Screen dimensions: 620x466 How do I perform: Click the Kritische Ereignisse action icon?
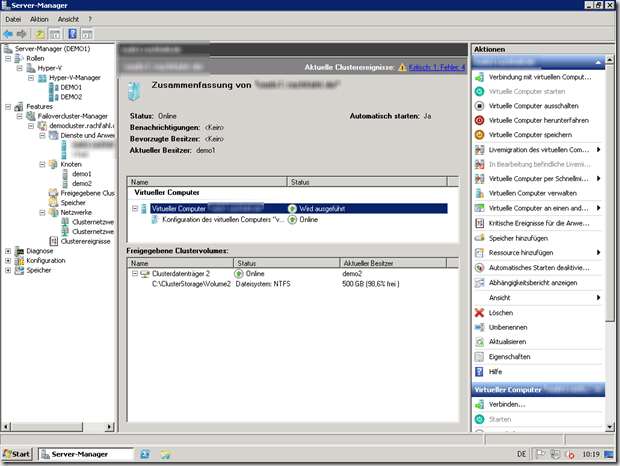click(x=479, y=223)
